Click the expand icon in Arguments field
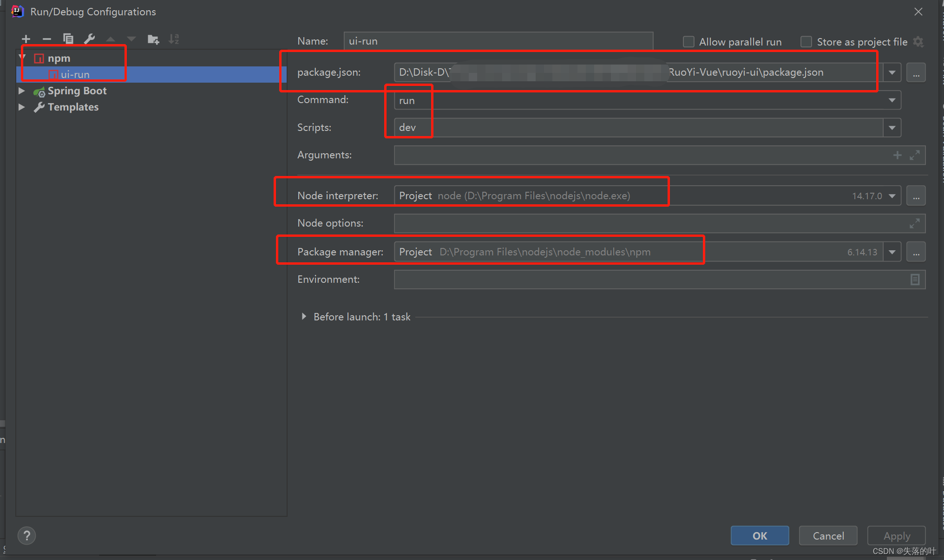 914,155
